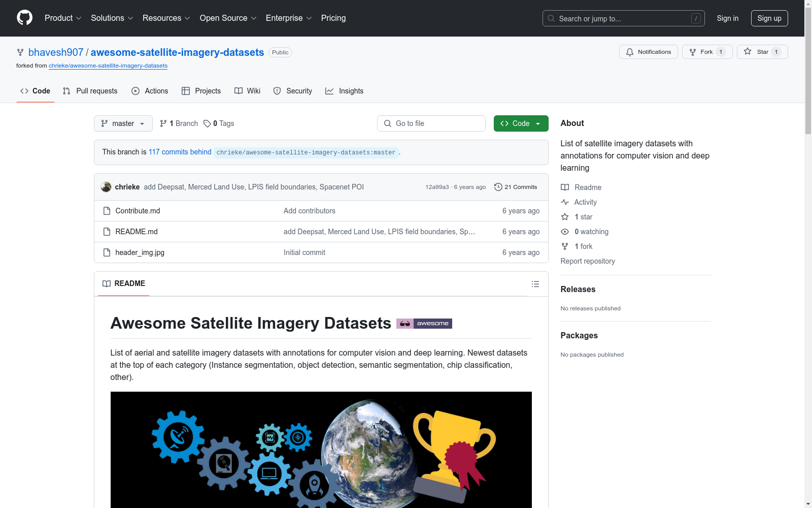This screenshot has height=508, width=812.
Task: Open the README outline list icon
Action: [535, 284]
